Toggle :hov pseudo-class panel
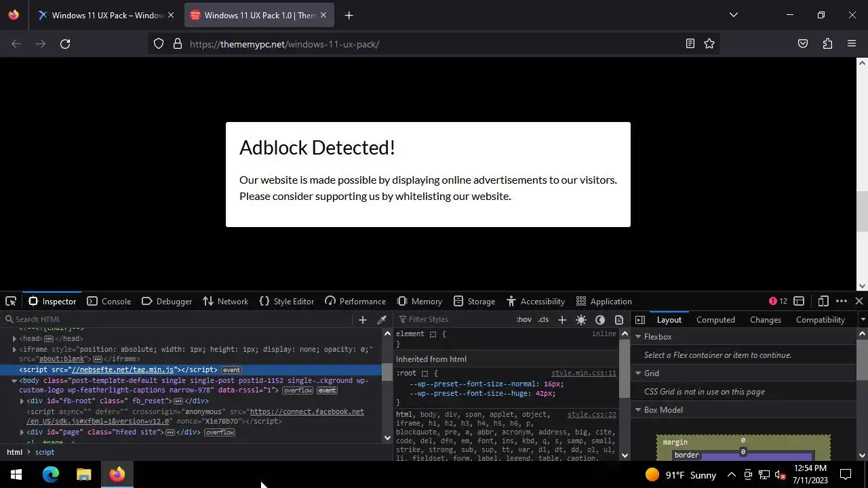This screenshot has width=868, height=488. (x=524, y=319)
